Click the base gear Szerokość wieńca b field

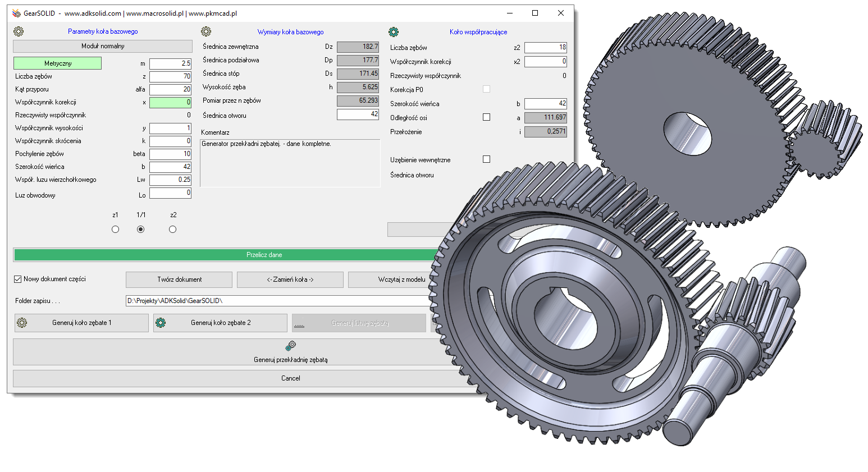click(x=171, y=167)
